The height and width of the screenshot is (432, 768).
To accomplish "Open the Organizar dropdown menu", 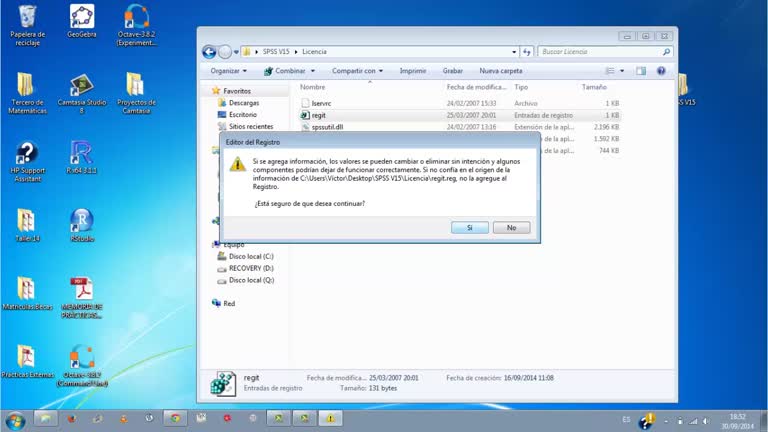I will point(228,71).
